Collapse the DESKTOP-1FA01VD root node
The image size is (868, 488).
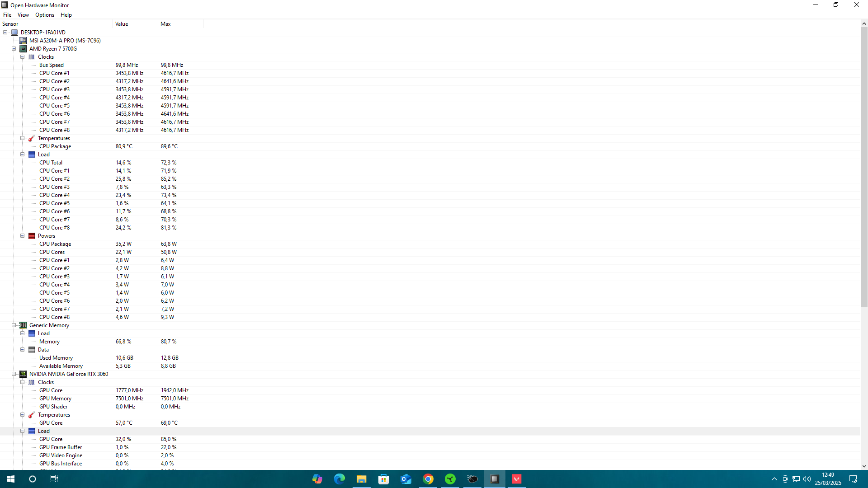[5, 33]
